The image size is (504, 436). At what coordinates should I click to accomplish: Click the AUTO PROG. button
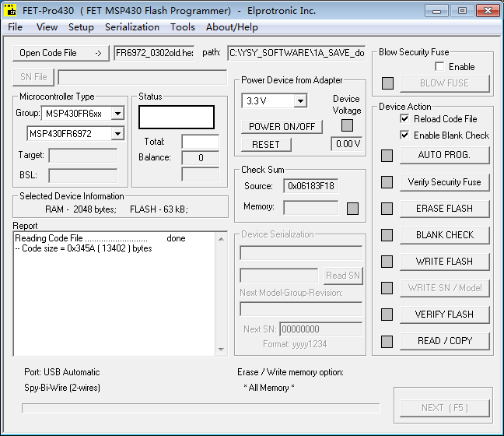[445, 155]
